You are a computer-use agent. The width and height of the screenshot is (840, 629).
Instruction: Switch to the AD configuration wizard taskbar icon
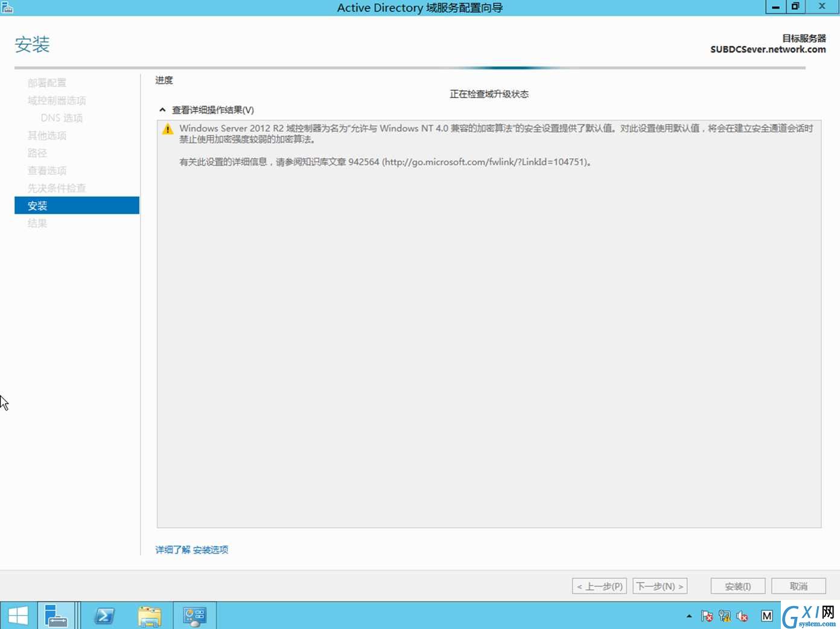pos(194,616)
